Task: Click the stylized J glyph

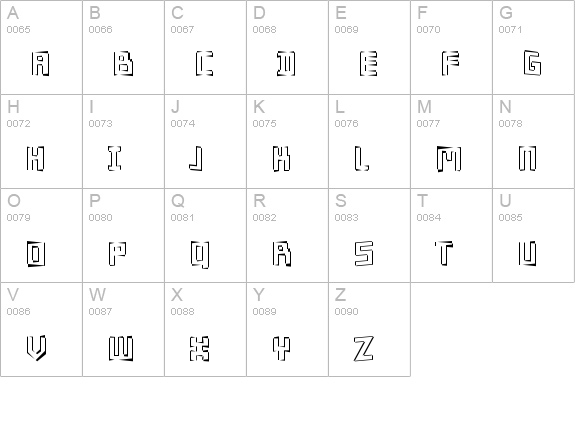Action: click(x=196, y=158)
